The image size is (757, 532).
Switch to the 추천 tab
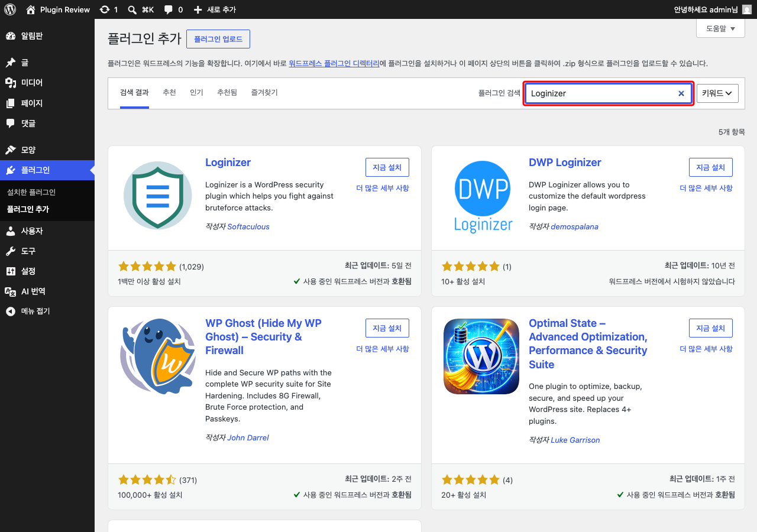click(x=169, y=93)
